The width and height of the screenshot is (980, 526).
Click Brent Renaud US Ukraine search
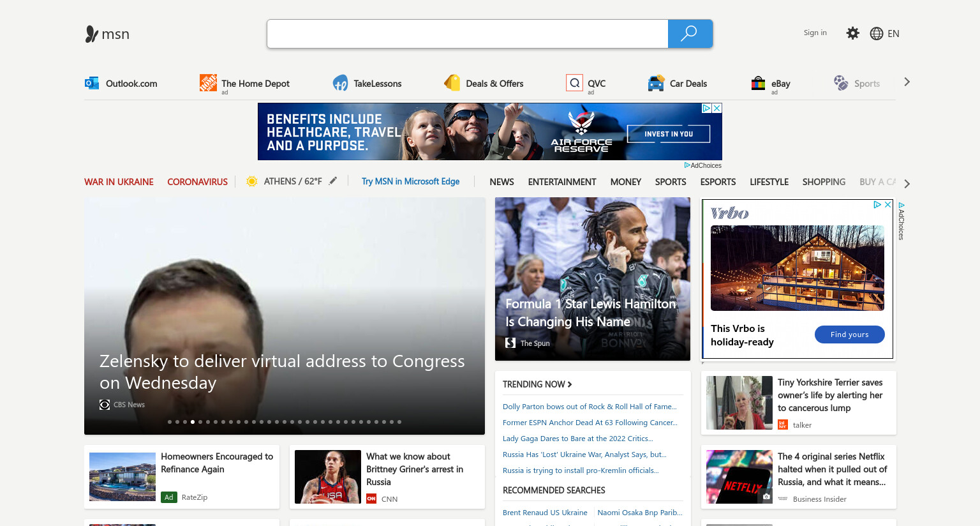[545, 513]
